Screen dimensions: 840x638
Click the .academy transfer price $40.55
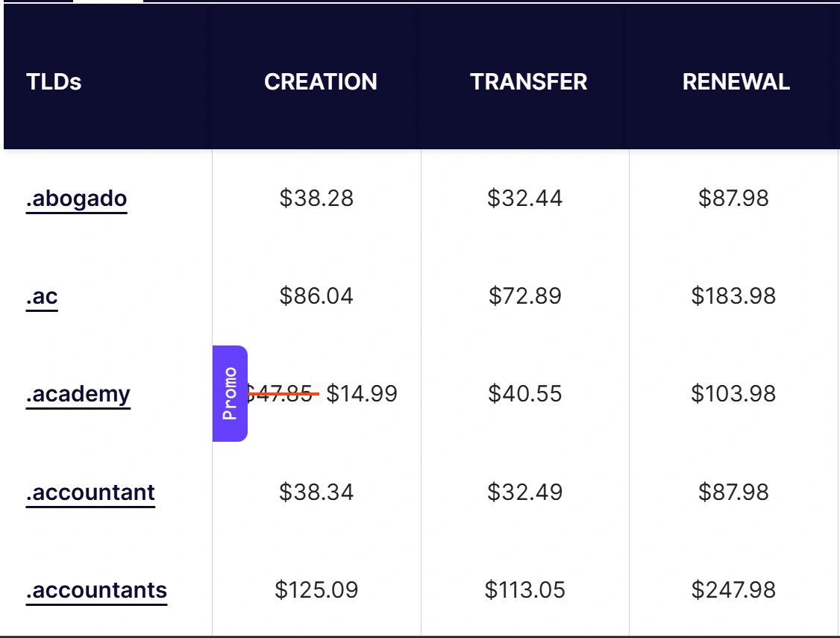coord(525,393)
